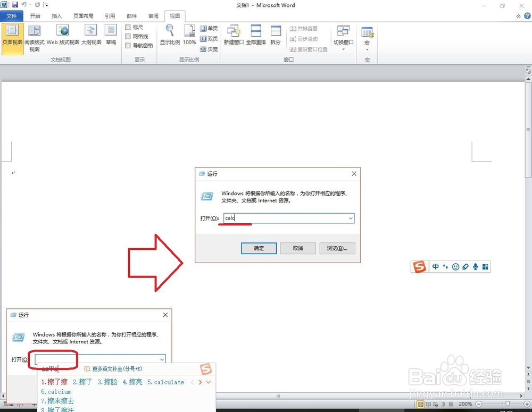Open emoji panel on Sogou IME toolbar
The height and width of the screenshot is (412, 532).
(x=456, y=267)
